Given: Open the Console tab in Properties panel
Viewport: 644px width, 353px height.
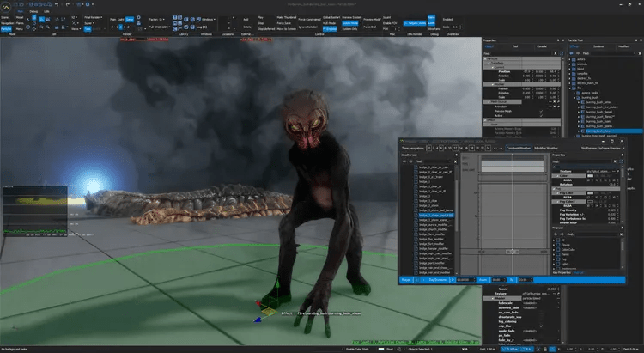Looking at the screenshot, I should click(542, 46).
